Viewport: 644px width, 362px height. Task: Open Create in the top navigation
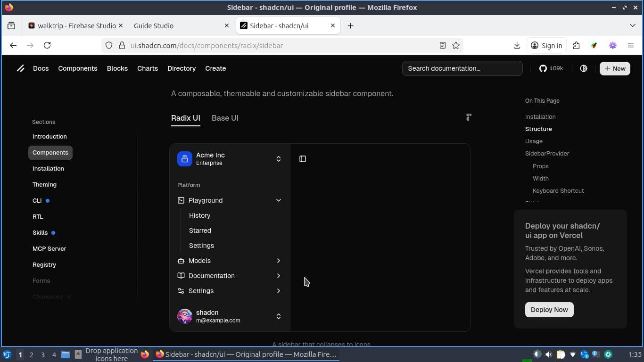coord(215,68)
